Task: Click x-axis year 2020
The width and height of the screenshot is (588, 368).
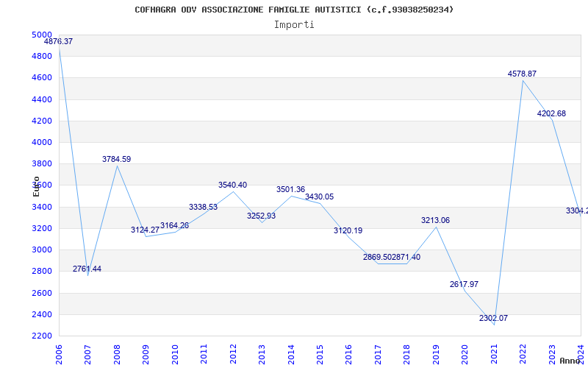Action: (465, 354)
